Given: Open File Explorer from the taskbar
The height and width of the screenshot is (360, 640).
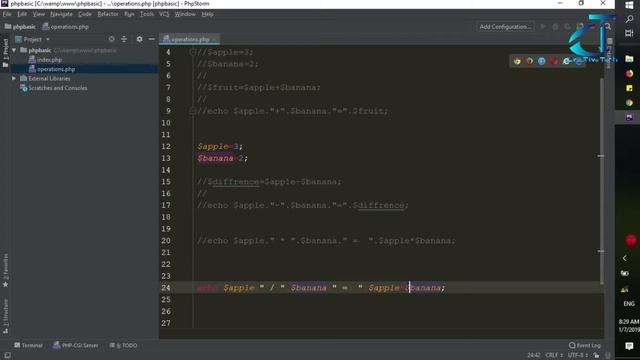Looking at the screenshot, I should pos(629,59).
